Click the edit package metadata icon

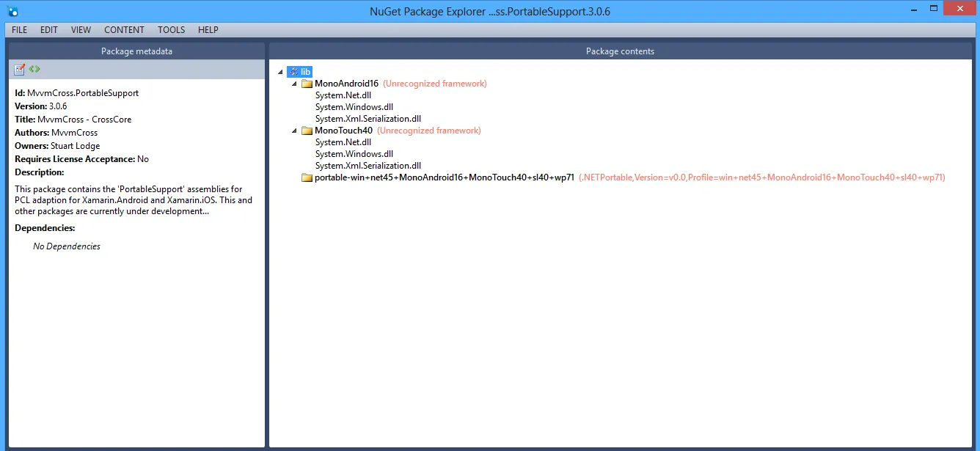tap(20, 69)
